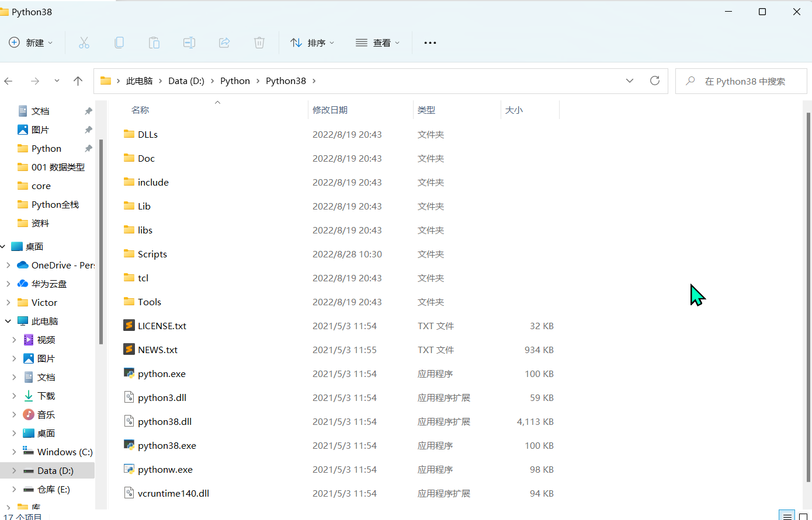812x520 pixels.
Task: Click Data (D:) in the breadcrumb
Action: point(186,81)
